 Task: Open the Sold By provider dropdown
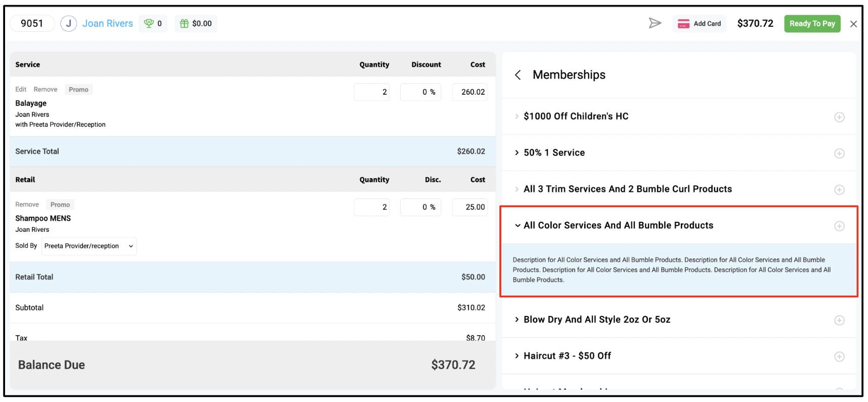click(89, 246)
